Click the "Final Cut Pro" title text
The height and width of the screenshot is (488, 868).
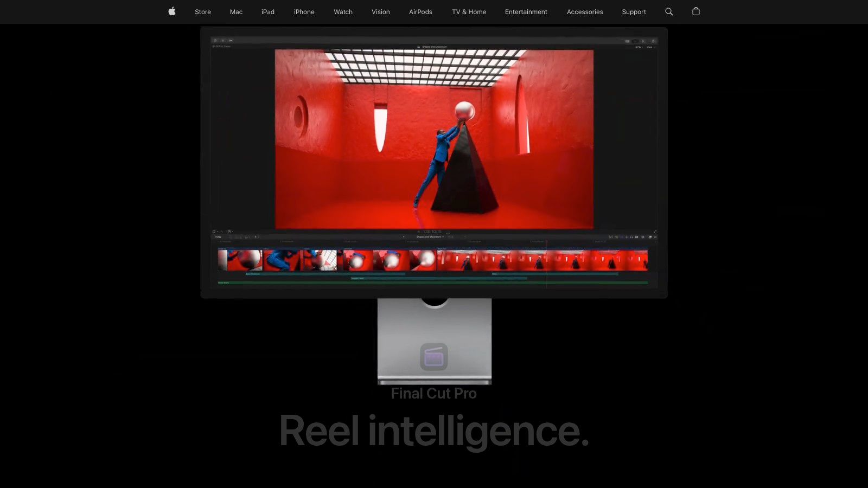click(434, 393)
